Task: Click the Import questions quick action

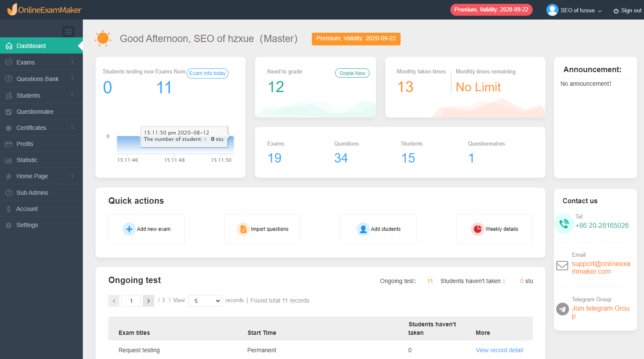Action: 263,229
